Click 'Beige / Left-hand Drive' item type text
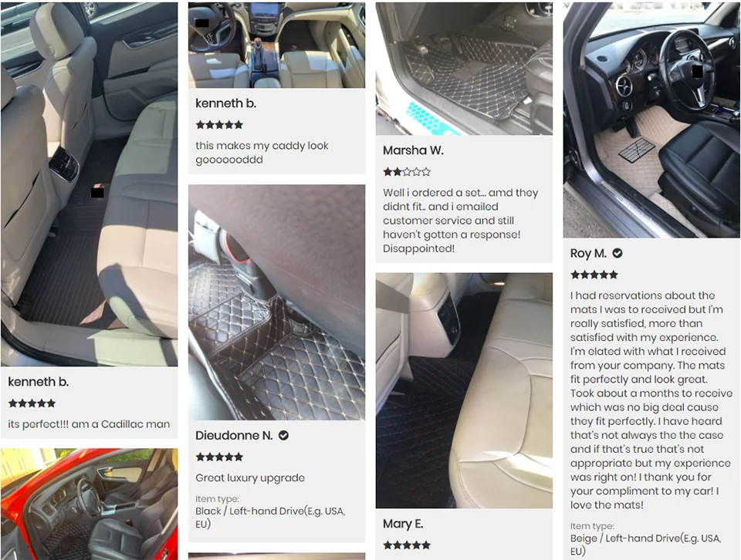Screen dimensions: 741x560 coord(645,545)
